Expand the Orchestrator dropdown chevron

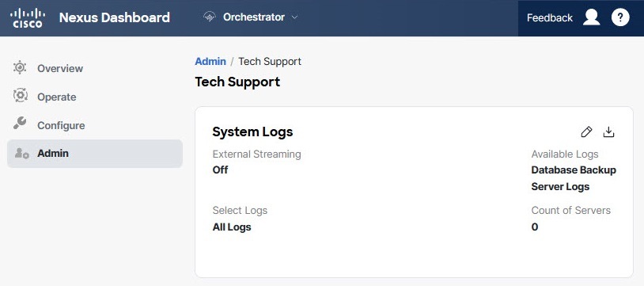pos(294,17)
